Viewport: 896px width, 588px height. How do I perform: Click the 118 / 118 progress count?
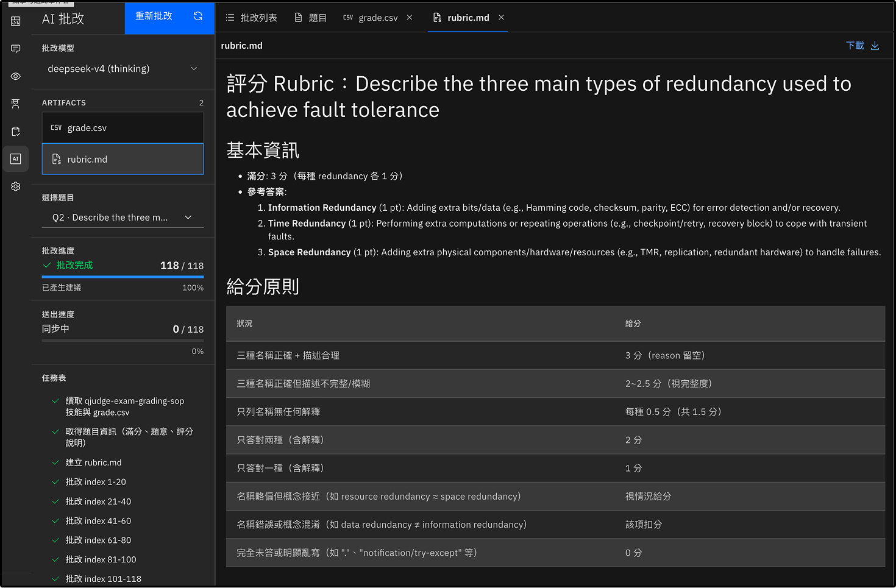(182, 266)
